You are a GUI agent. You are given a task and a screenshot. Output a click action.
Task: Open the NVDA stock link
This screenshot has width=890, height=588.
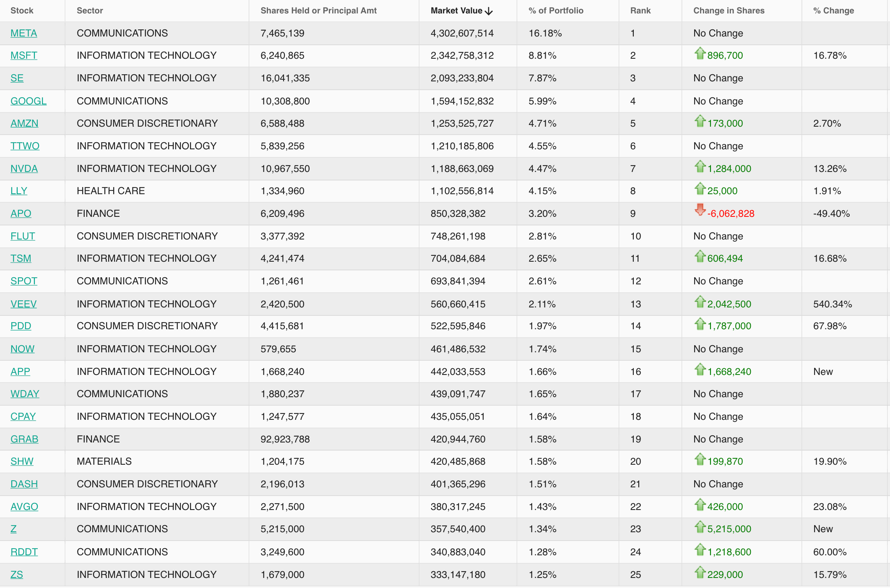click(24, 169)
